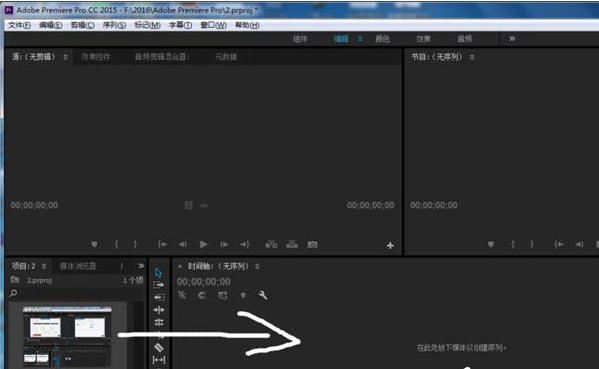The width and height of the screenshot is (599, 369).
Task: Select the Track Select Forward tool
Action: (x=159, y=285)
